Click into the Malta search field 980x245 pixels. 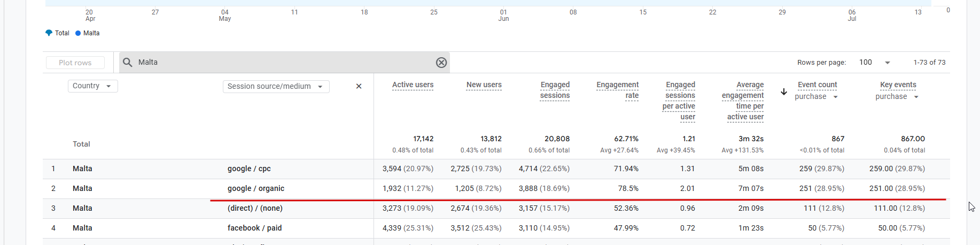[283, 63]
